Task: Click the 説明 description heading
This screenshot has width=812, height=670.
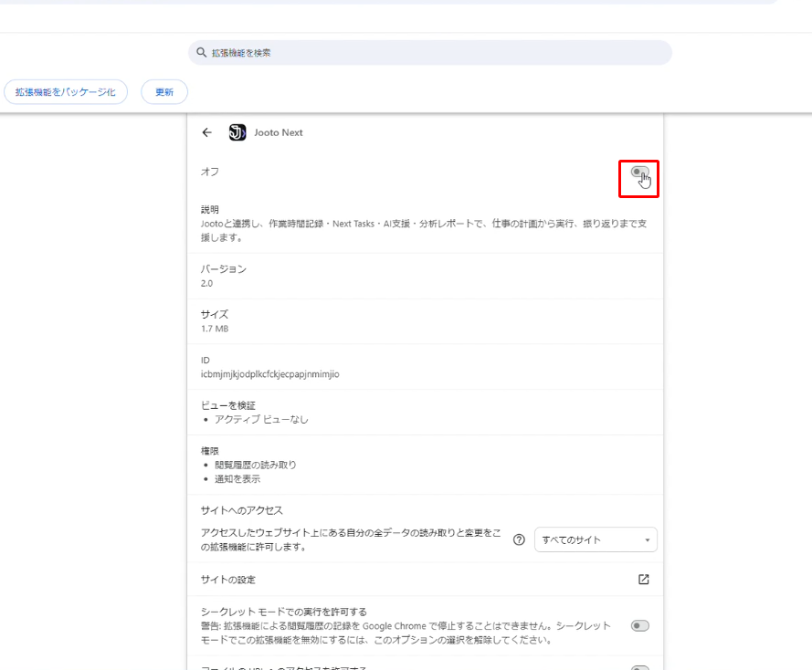Action: [210, 210]
